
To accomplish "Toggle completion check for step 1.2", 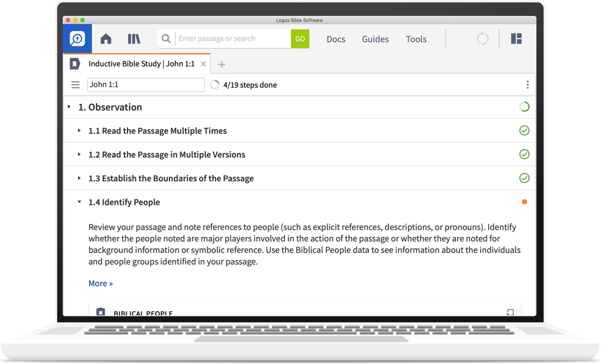I will 524,154.
